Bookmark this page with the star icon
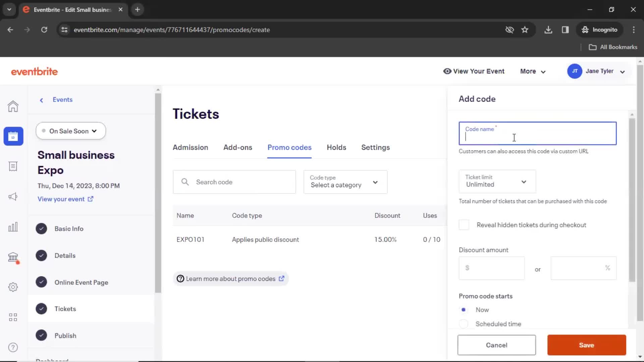644x362 pixels. [525, 30]
